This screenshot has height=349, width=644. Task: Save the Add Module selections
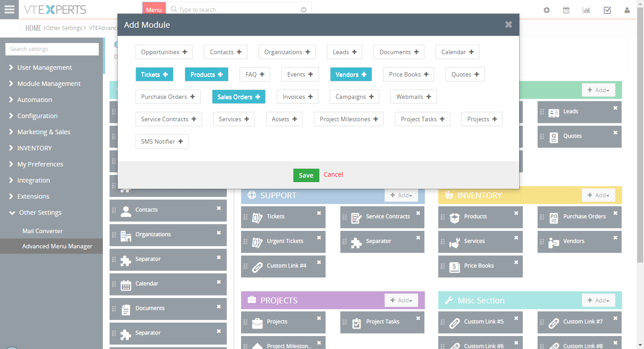pos(306,175)
